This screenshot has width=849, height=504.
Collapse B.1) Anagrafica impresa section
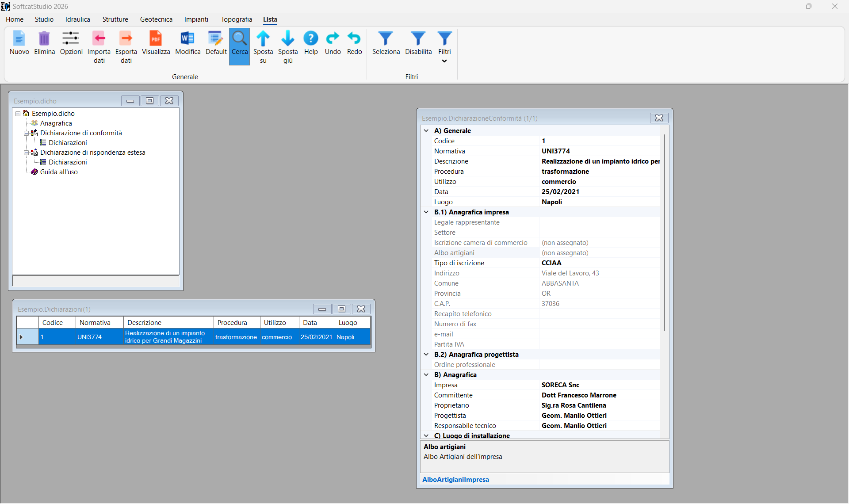click(x=426, y=212)
